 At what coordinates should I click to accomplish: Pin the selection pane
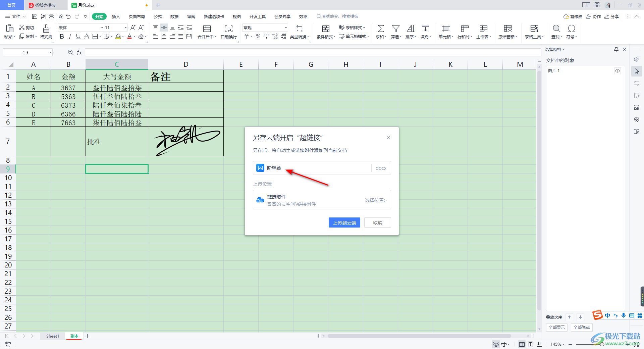pos(616,49)
